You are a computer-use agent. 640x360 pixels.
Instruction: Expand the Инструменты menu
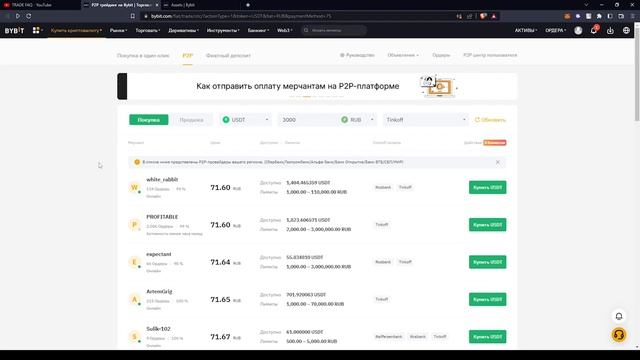pyautogui.click(x=223, y=30)
